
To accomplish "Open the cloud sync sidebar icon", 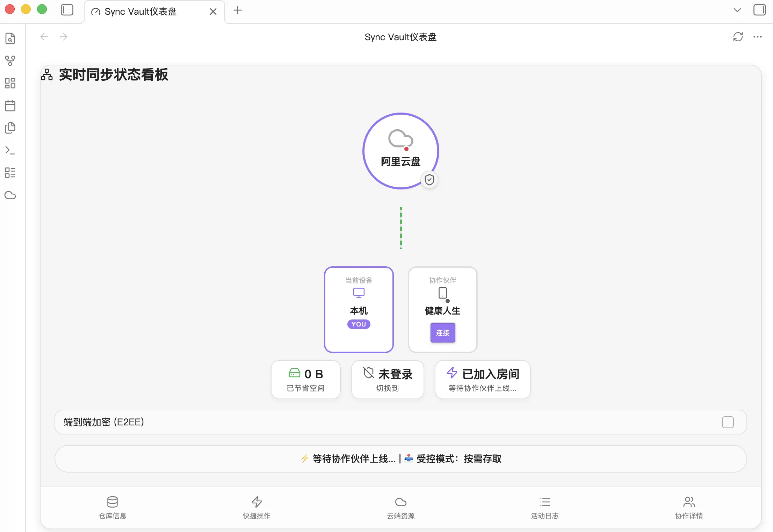I will point(10,195).
